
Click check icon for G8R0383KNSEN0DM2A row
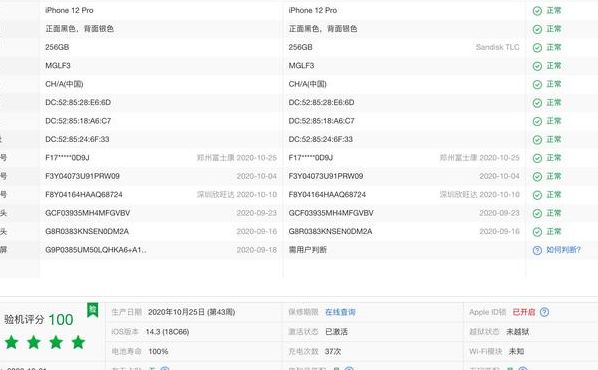coord(537,232)
